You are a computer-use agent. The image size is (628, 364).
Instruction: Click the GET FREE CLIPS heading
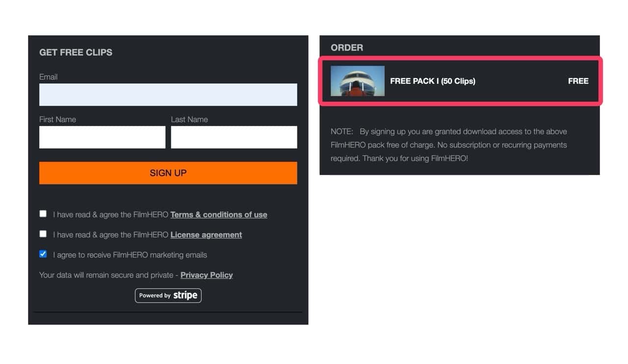pos(76,52)
